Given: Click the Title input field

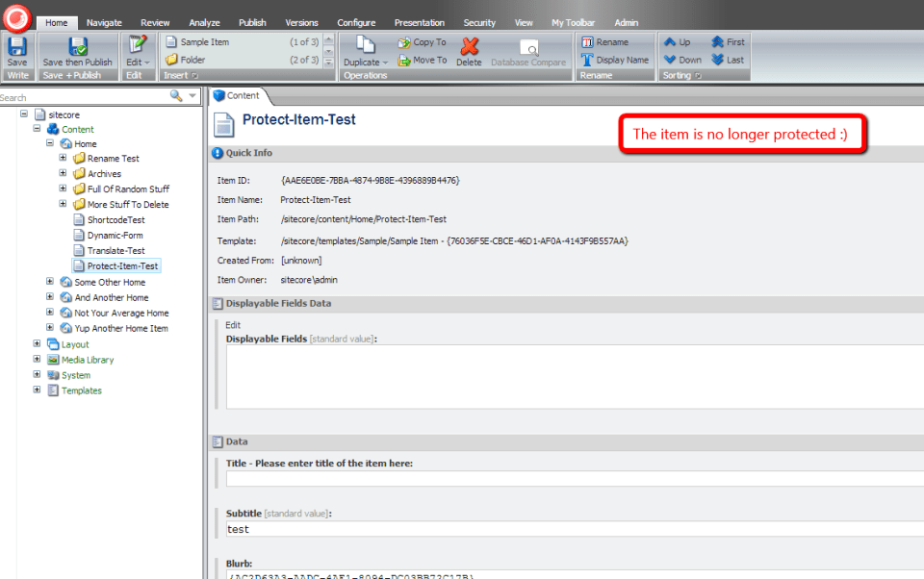Looking at the screenshot, I should pos(574,479).
